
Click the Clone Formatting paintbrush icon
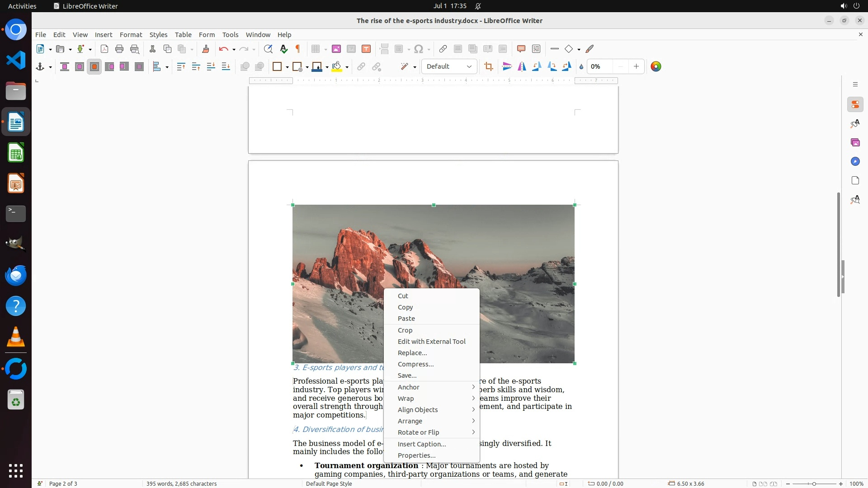(x=206, y=49)
